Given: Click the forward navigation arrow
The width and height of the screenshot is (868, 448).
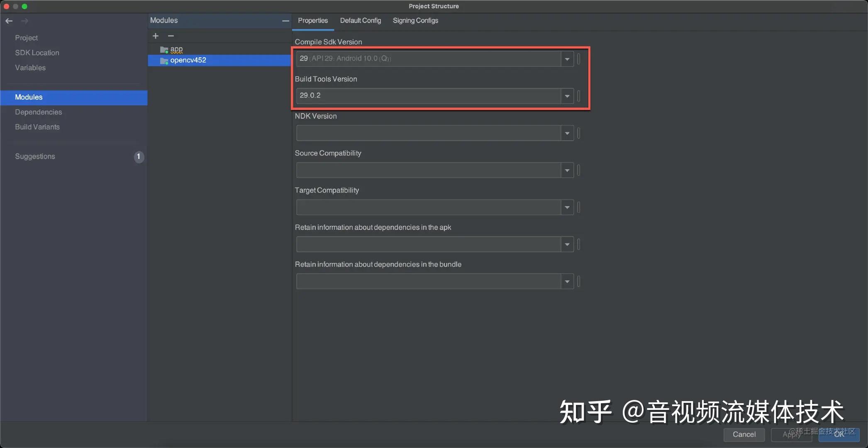Looking at the screenshot, I should pyautogui.click(x=24, y=21).
